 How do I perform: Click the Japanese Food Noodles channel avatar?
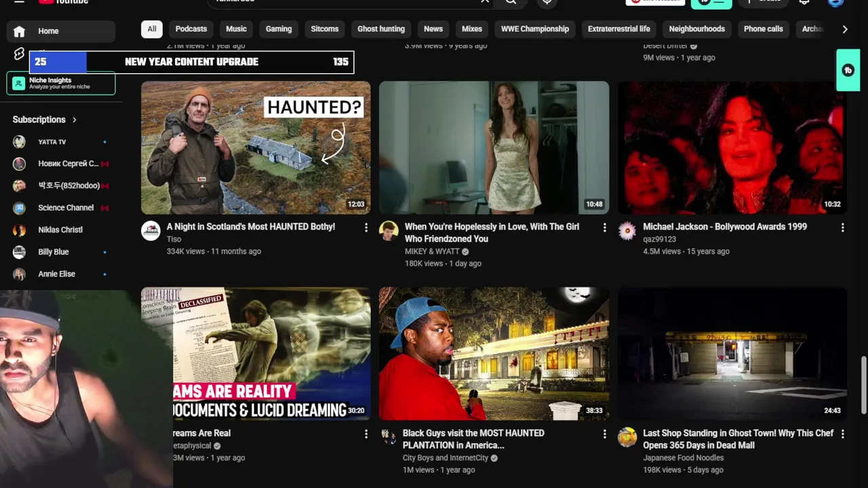pos(627,436)
